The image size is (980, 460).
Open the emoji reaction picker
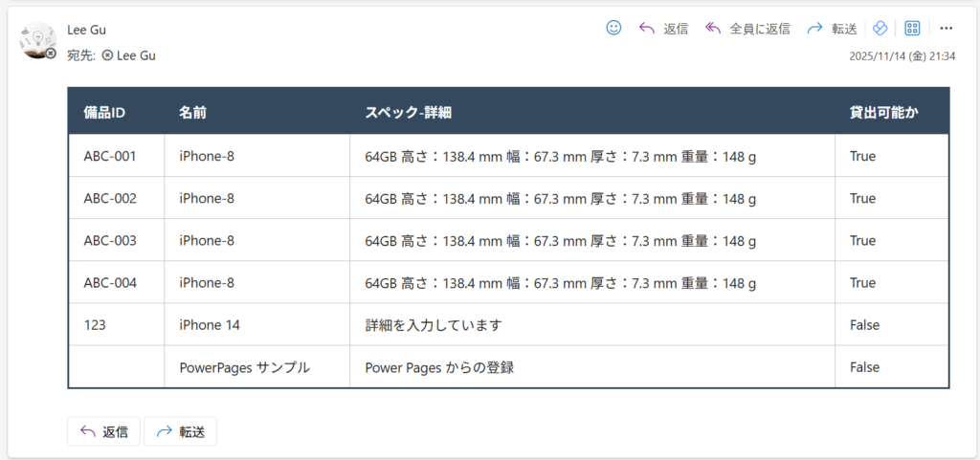pyautogui.click(x=614, y=29)
